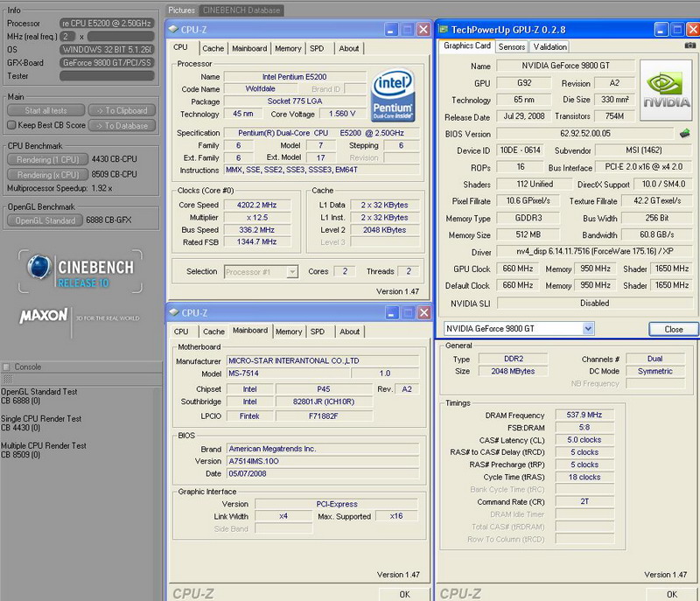Click the Intel Pentium logo in CPU-Z
700x601 pixels.
click(393, 96)
